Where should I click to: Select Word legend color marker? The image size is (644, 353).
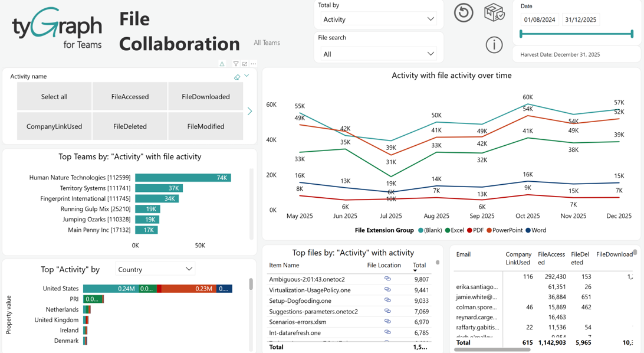[528, 230]
